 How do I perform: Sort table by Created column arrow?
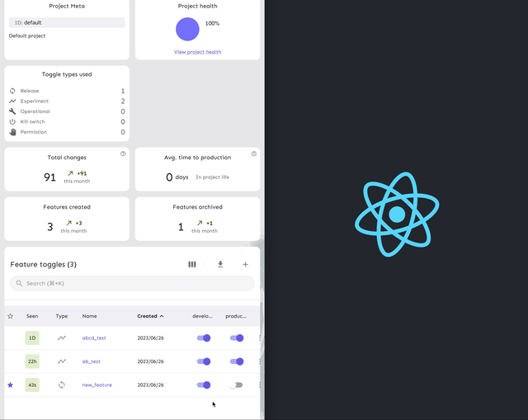(x=162, y=316)
